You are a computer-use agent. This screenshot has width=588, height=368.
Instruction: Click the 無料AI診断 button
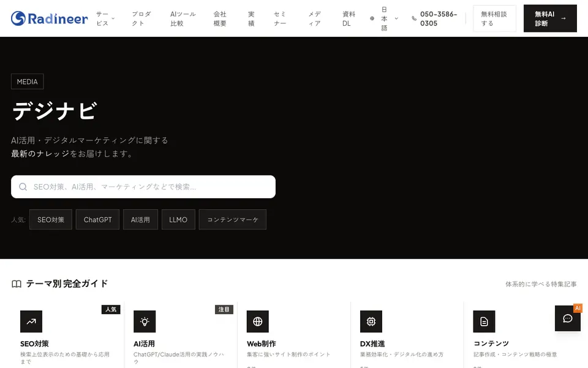[x=550, y=18]
